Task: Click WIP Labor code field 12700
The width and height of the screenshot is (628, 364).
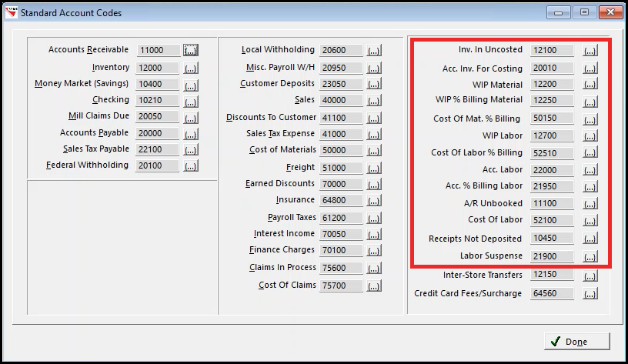Action: [552, 135]
